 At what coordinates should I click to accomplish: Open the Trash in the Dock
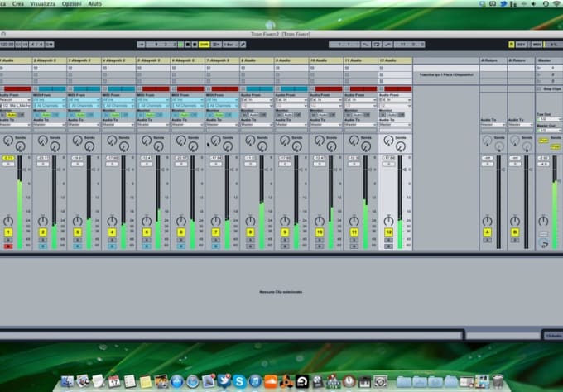click(x=498, y=381)
